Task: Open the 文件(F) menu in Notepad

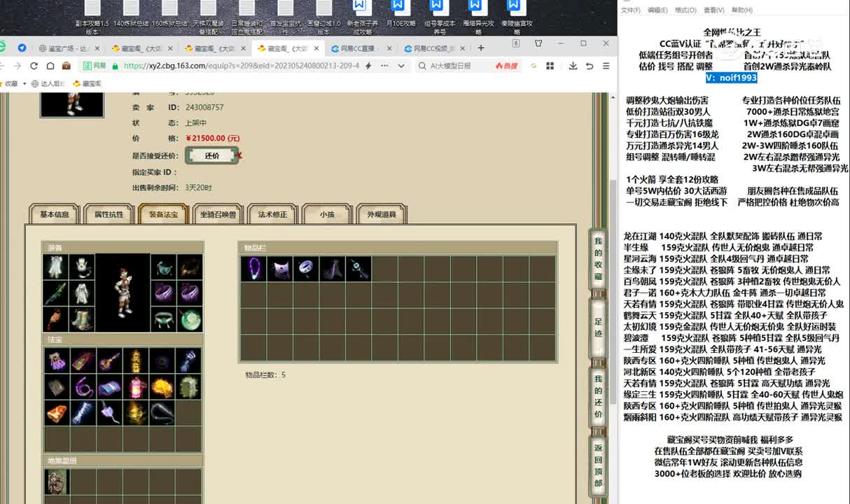Action: click(629, 10)
